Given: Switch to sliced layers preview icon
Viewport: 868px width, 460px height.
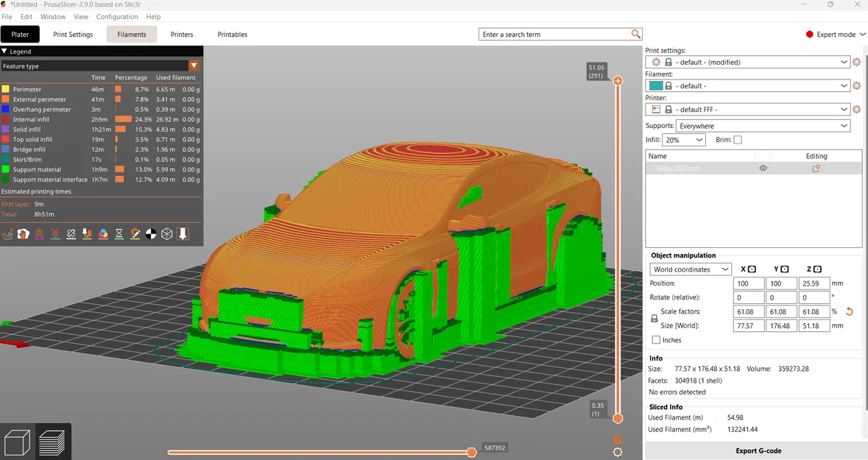Looking at the screenshot, I should pos(52,442).
